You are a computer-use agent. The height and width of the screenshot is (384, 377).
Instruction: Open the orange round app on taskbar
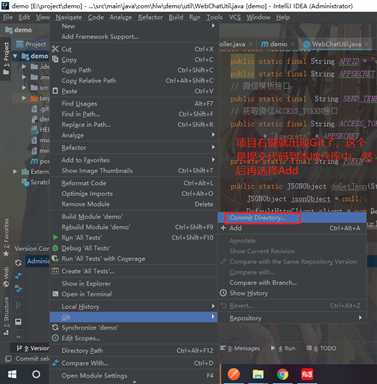pos(234,374)
